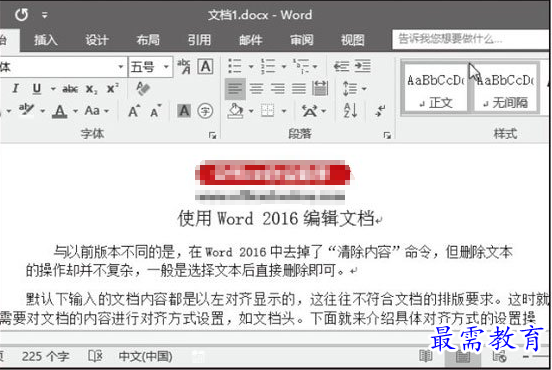Toggle subscript formatting
The height and width of the screenshot is (370, 552).
point(91,89)
